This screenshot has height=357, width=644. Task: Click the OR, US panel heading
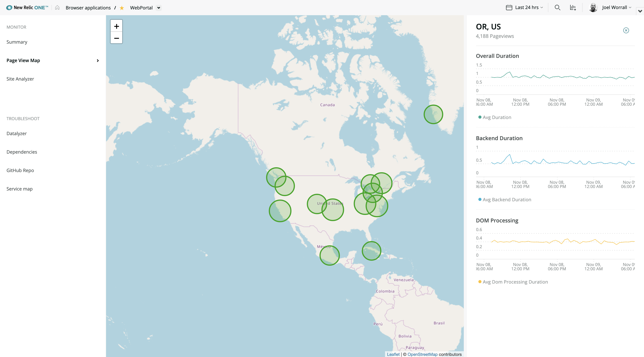click(x=488, y=27)
